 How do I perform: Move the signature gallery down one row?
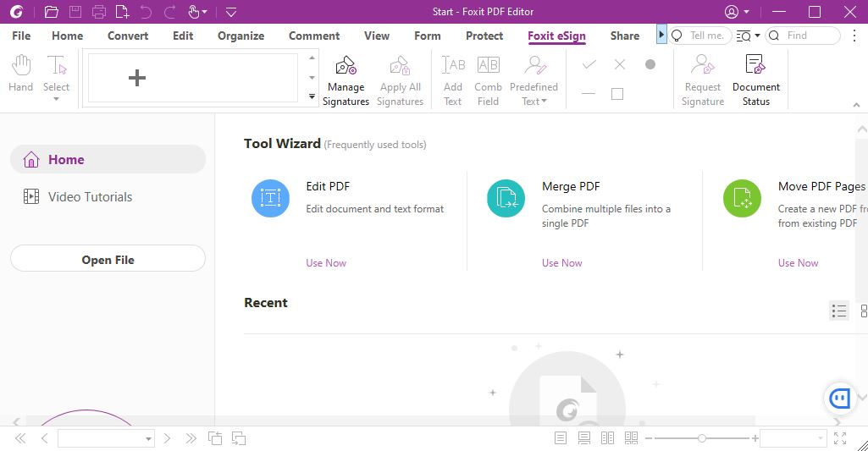[312, 78]
